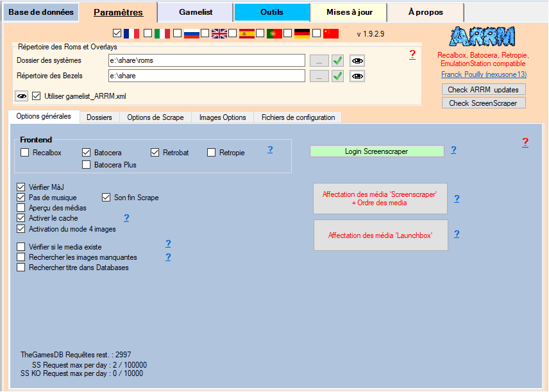Uncheck the Batocera frontend checkbox
The image size is (549, 392).
[87, 153]
